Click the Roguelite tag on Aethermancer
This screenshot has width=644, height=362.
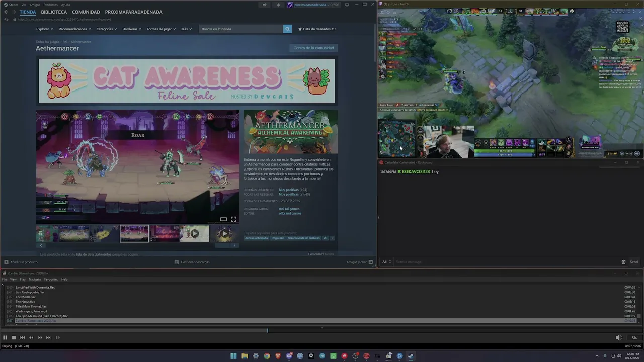278,238
